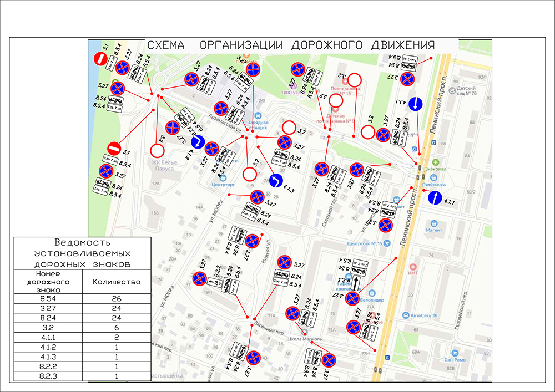Select the blue arrow sign beside Пятёрочка

435,198
